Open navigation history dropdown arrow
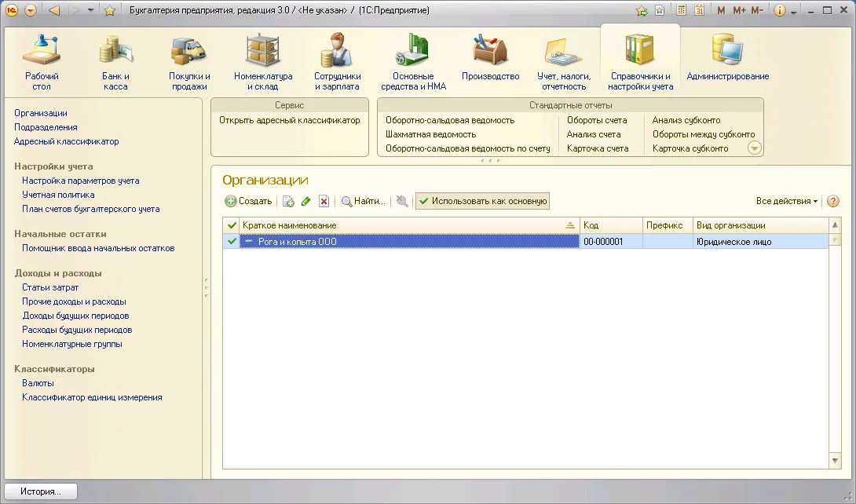856x504 pixels. pyautogui.click(x=90, y=10)
